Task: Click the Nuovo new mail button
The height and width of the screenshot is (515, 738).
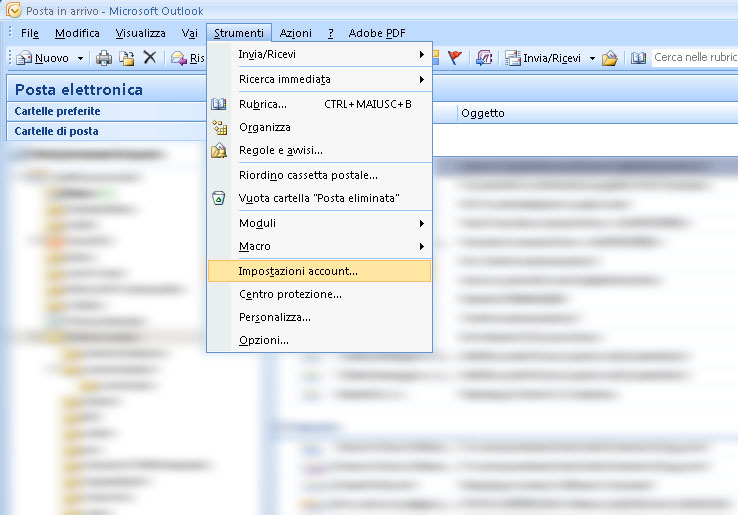Action: coord(43,58)
